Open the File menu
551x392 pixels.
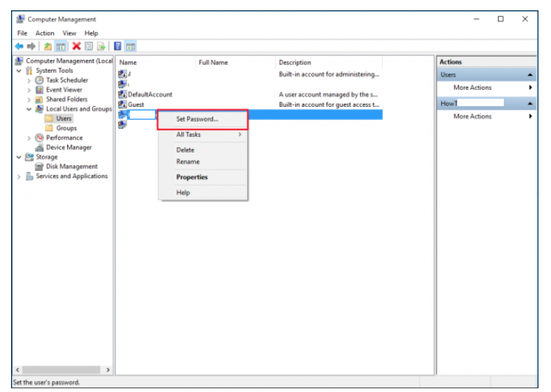click(x=22, y=33)
